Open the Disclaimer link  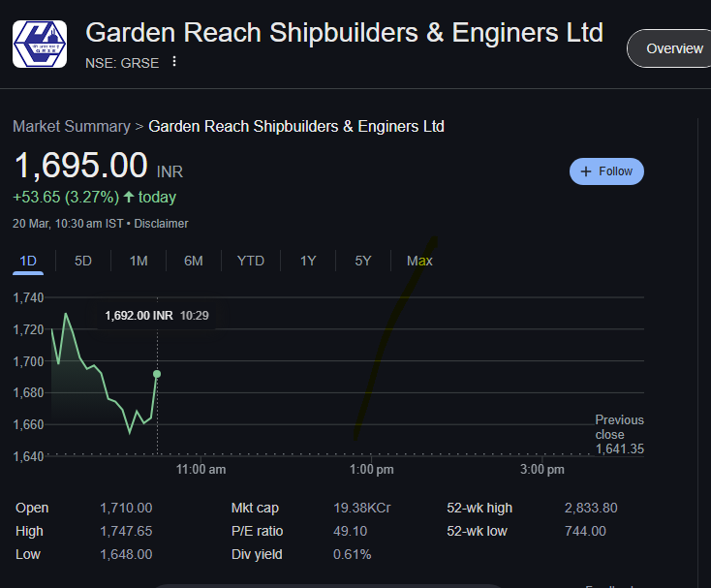[161, 224]
